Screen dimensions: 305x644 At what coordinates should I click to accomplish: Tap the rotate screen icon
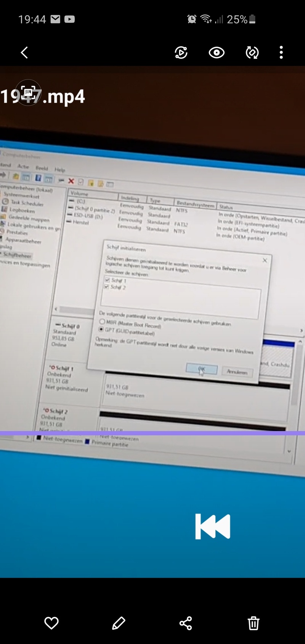tap(252, 53)
